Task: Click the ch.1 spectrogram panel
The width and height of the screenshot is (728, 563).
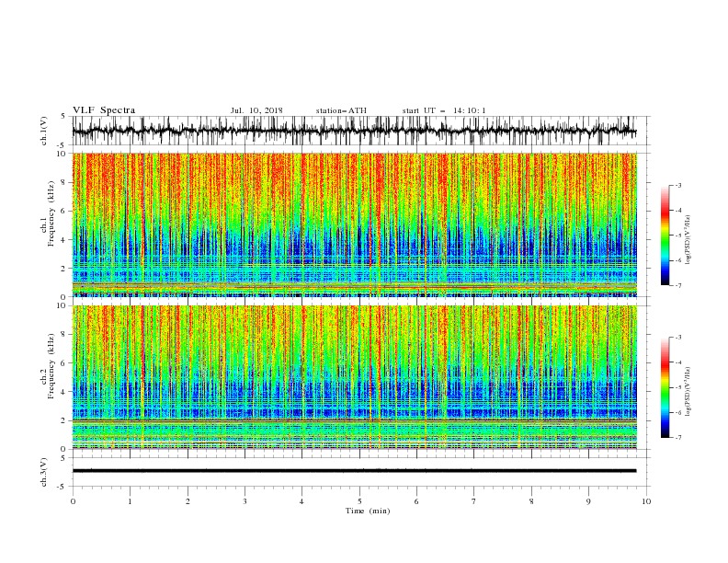Action: (x=354, y=224)
